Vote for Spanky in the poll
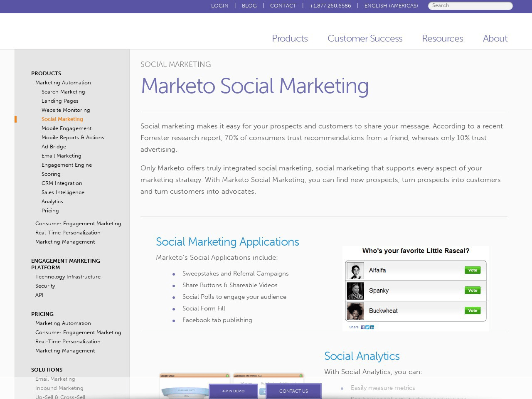Screen dimensions: 532x399 click(x=472, y=290)
